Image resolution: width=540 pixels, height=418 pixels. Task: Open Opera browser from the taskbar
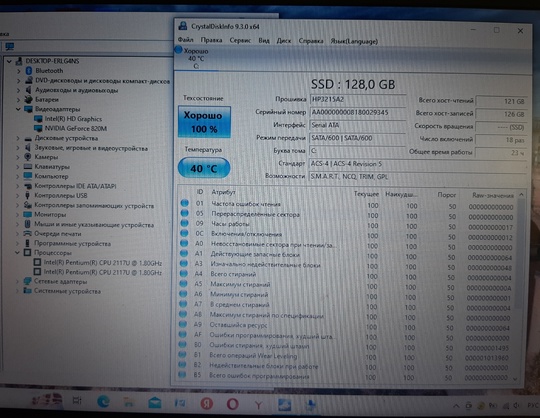(232, 404)
